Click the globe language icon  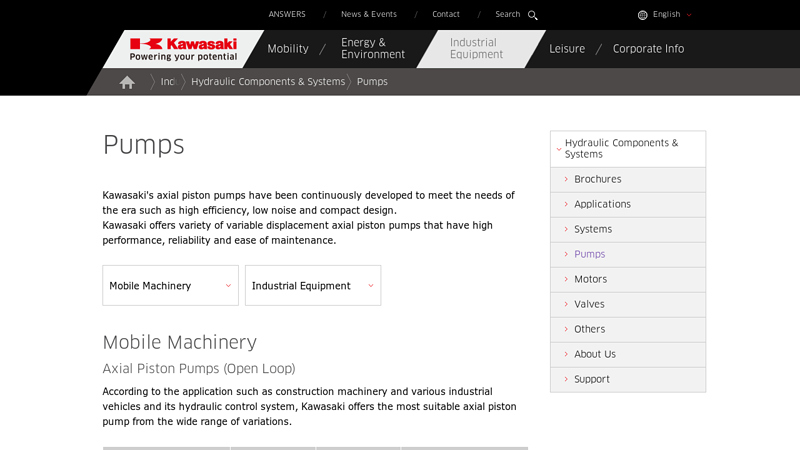pos(642,15)
